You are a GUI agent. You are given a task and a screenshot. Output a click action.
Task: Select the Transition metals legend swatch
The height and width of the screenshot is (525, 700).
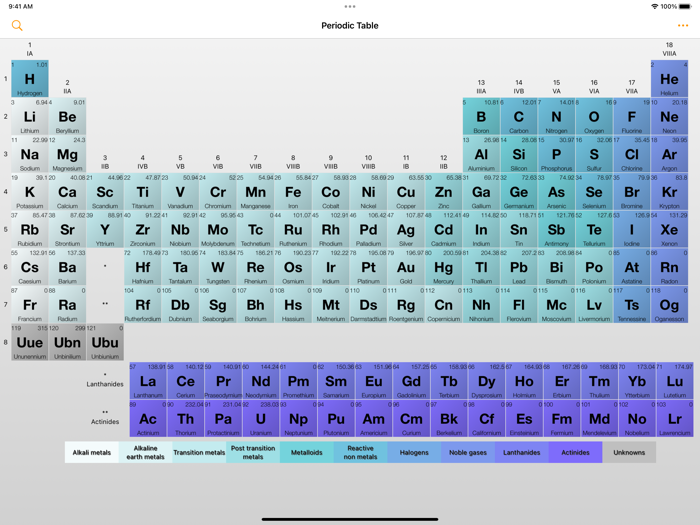[199, 452]
